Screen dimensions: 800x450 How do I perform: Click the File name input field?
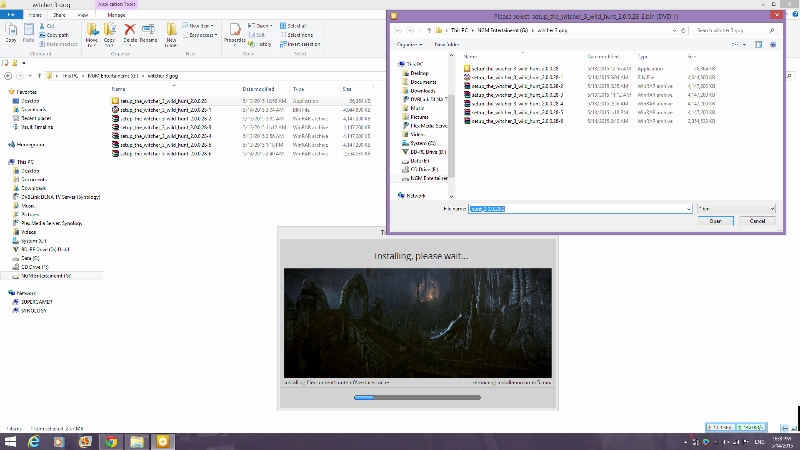coord(577,209)
